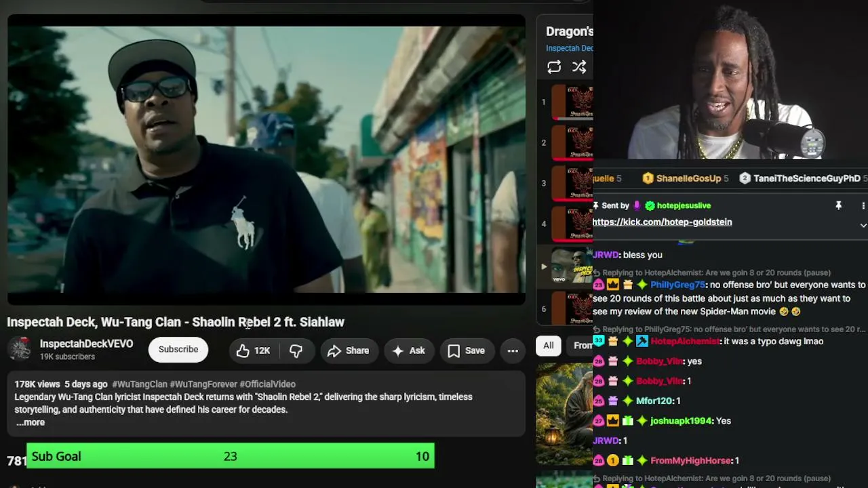Click the pin icon on the pinned chat message
This screenshot has height=488, width=868.
click(x=838, y=205)
